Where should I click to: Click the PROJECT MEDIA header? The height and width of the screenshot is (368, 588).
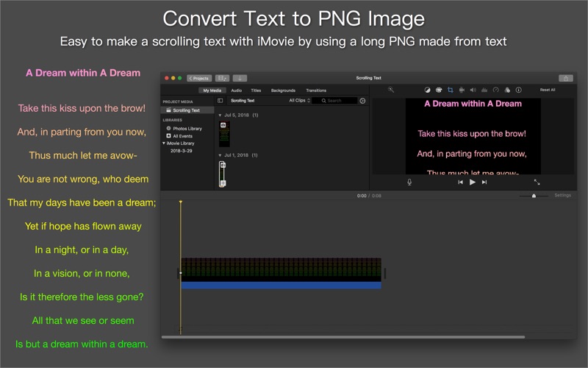point(178,102)
